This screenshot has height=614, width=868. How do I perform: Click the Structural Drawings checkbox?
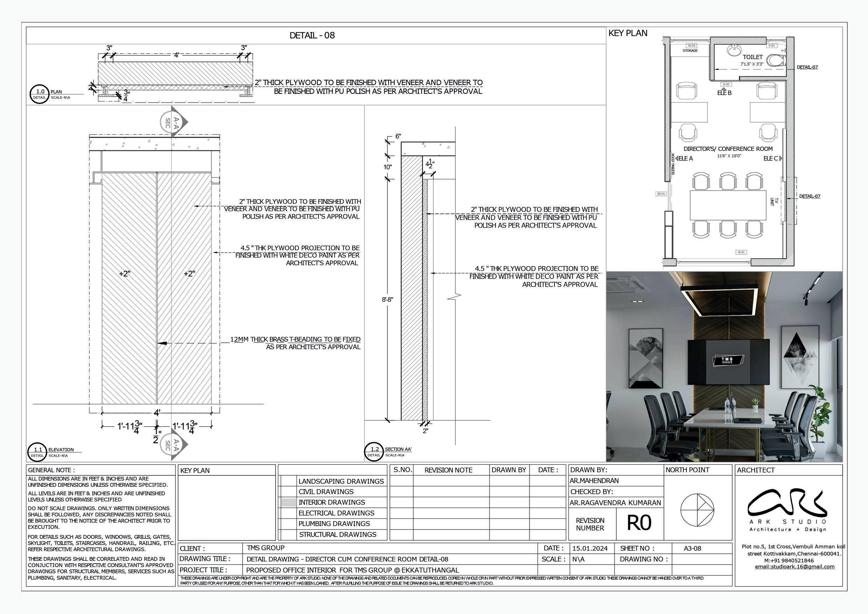(x=289, y=535)
